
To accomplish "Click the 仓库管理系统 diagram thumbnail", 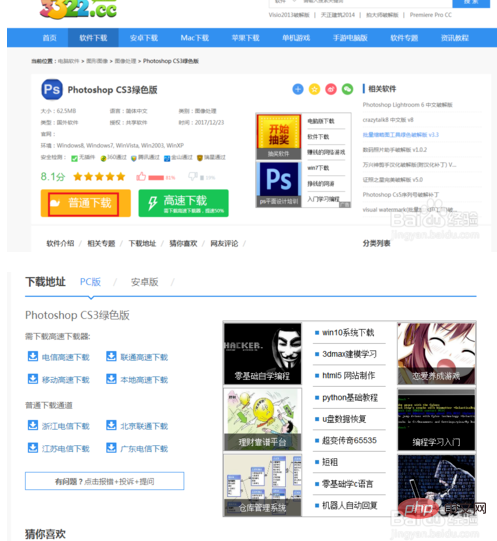I will click(x=263, y=485).
